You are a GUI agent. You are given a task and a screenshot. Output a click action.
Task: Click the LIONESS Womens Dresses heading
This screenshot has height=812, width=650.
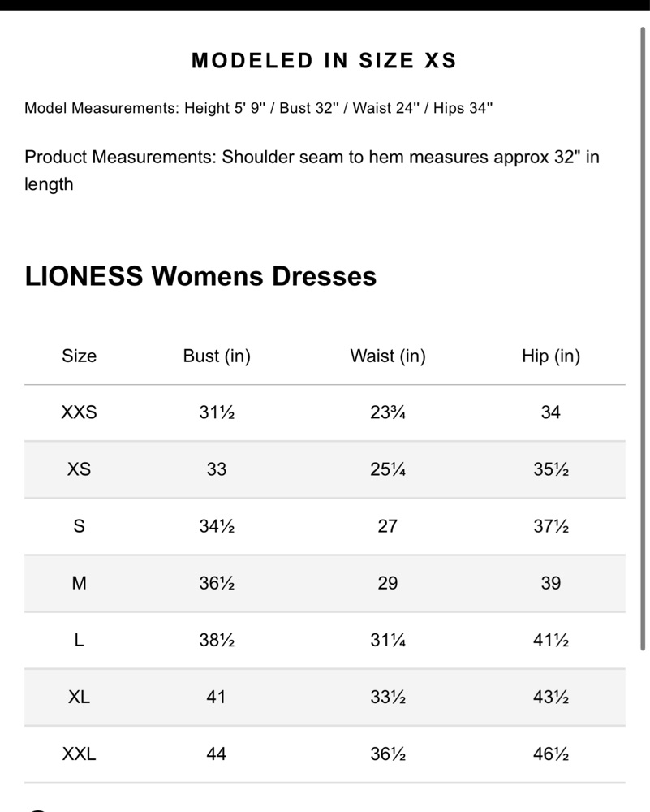pos(200,276)
